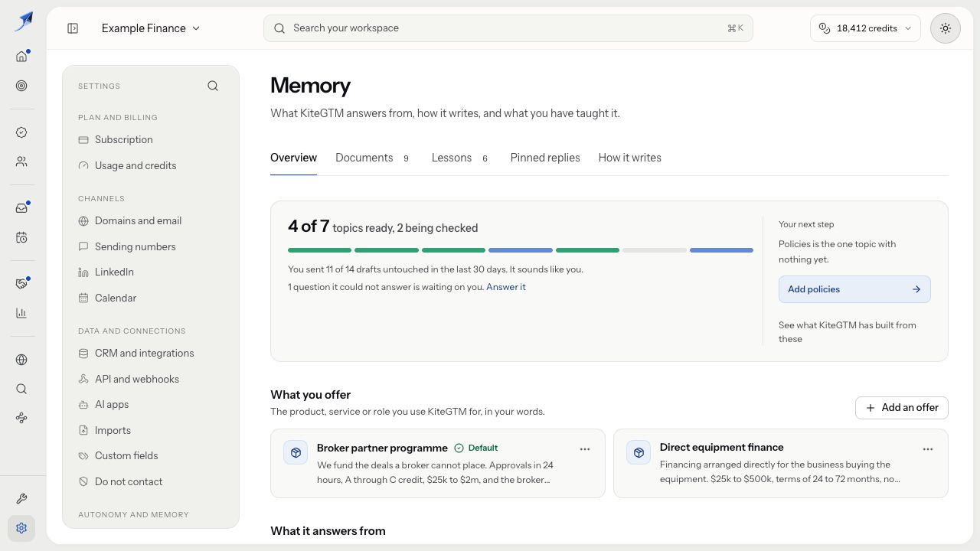Open the home icon in left rail
980x551 pixels.
[21, 57]
